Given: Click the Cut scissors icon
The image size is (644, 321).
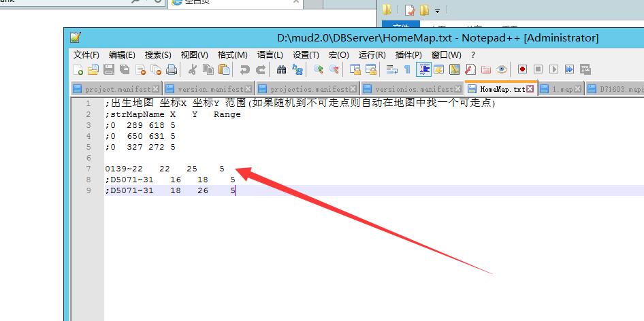Looking at the screenshot, I should (193, 69).
